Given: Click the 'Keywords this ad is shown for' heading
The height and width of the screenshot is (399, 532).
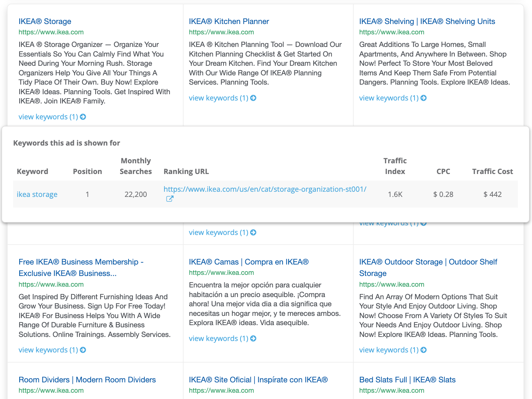Looking at the screenshot, I should coord(66,143).
